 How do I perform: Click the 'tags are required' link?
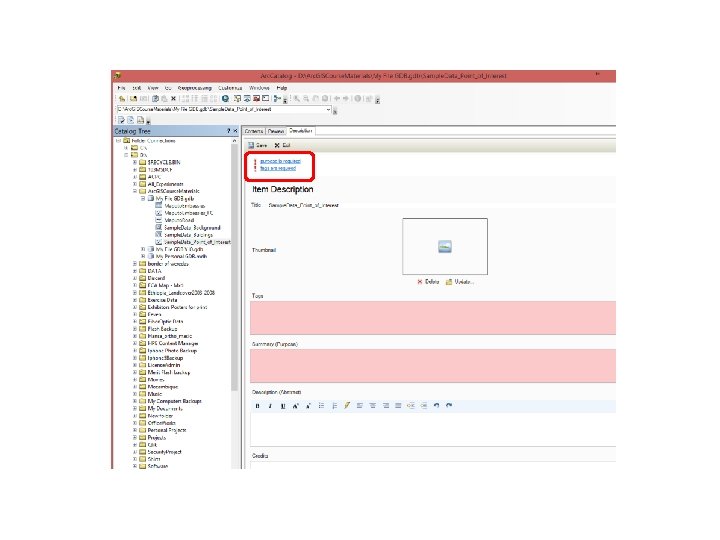(x=278, y=169)
